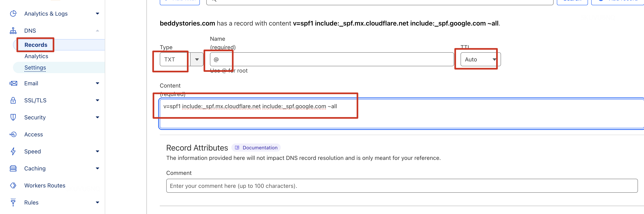Open DNS Analytics sub-item
This screenshot has height=214, width=644.
click(x=36, y=56)
